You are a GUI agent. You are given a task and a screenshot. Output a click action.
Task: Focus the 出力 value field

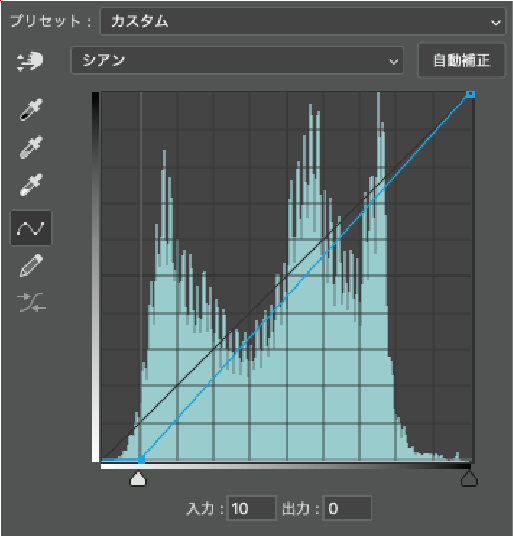[x=347, y=508]
